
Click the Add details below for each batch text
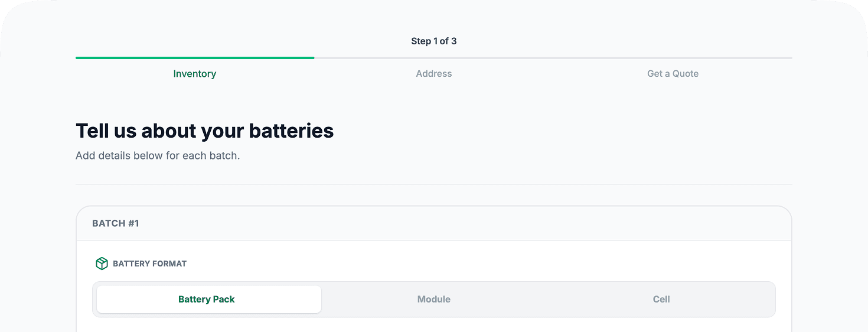(158, 157)
